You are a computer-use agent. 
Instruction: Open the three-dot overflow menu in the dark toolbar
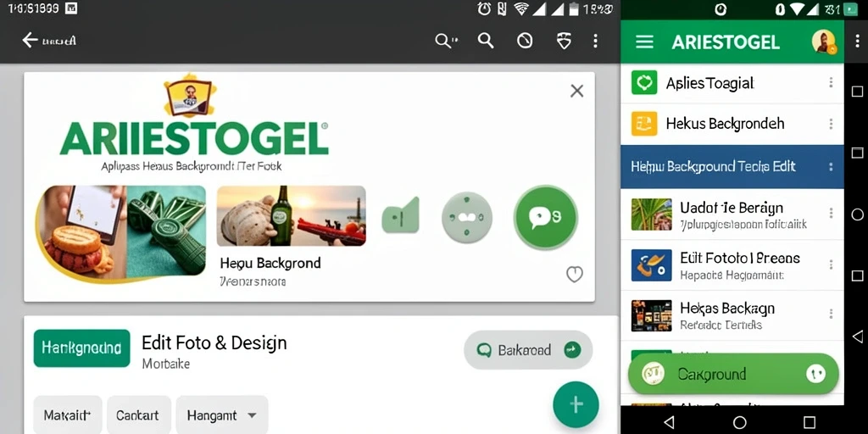coord(595,41)
